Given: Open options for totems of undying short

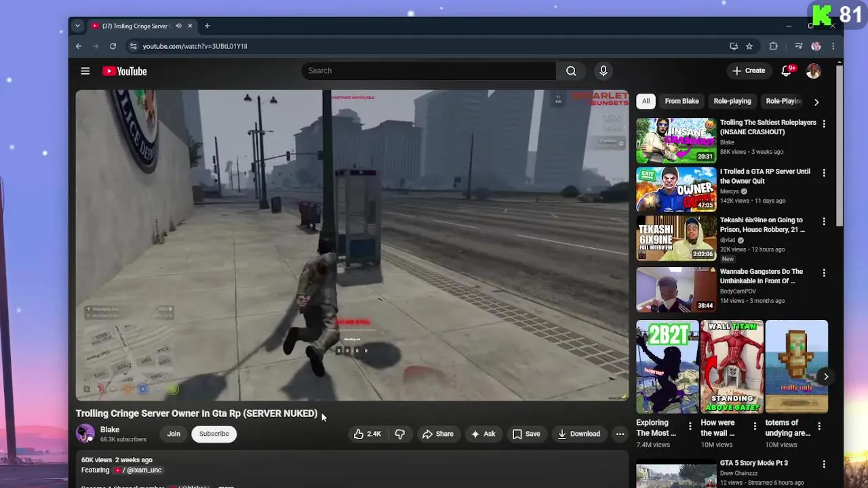Looking at the screenshot, I should coord(819,426).
